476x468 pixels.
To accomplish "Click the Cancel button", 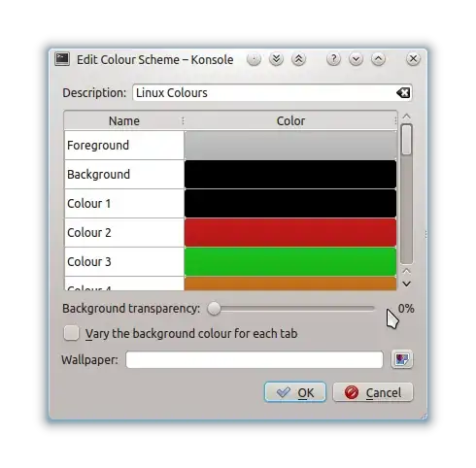I will [x=373, y=392].
